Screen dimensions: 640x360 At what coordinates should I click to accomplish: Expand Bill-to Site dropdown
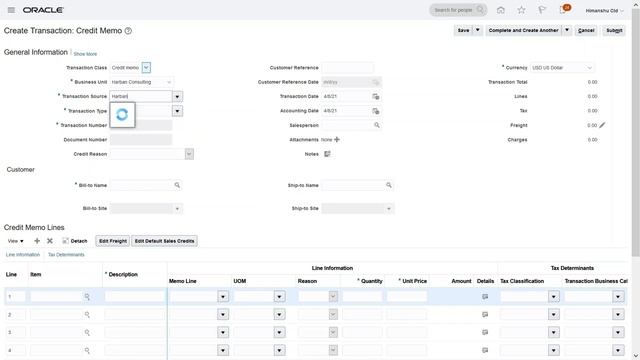pos(177,209)
